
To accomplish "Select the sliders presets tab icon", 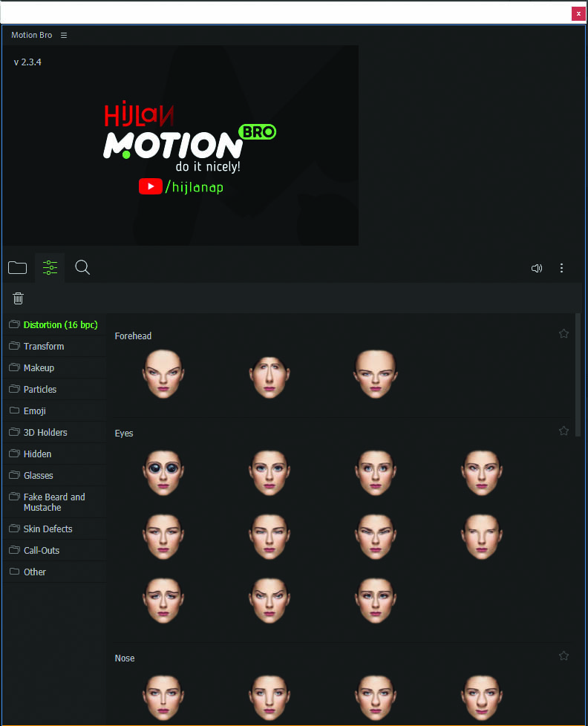I will point(50,268).
